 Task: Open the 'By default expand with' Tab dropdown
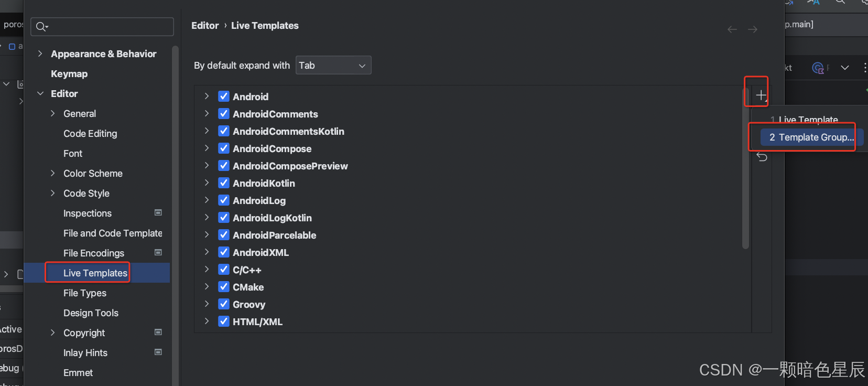pyautogui.click(x=333, y=66)
